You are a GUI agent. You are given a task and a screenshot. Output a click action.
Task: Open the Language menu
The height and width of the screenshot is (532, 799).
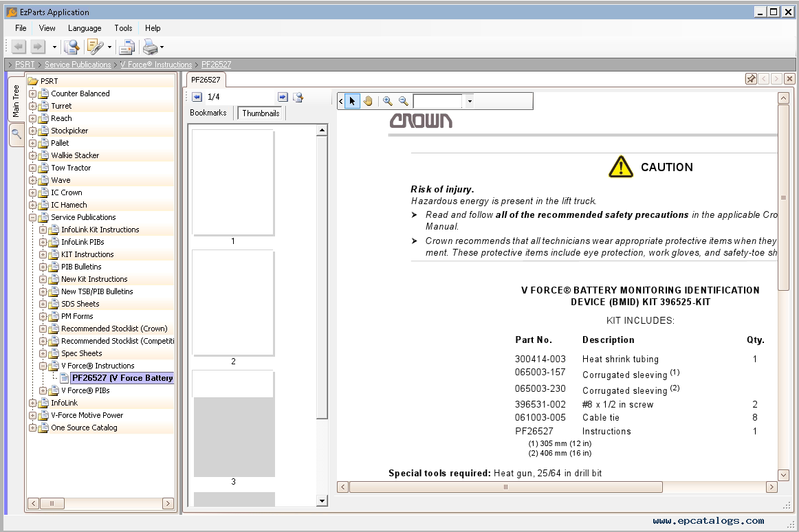(85, 28)
